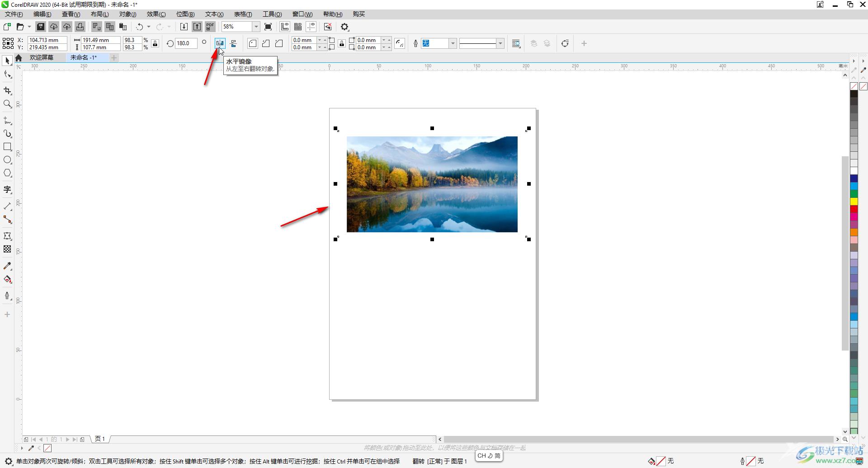Click the Print icon
This screenshot has width=868, height=468.
pyautogui.click(x=80, y=27)
